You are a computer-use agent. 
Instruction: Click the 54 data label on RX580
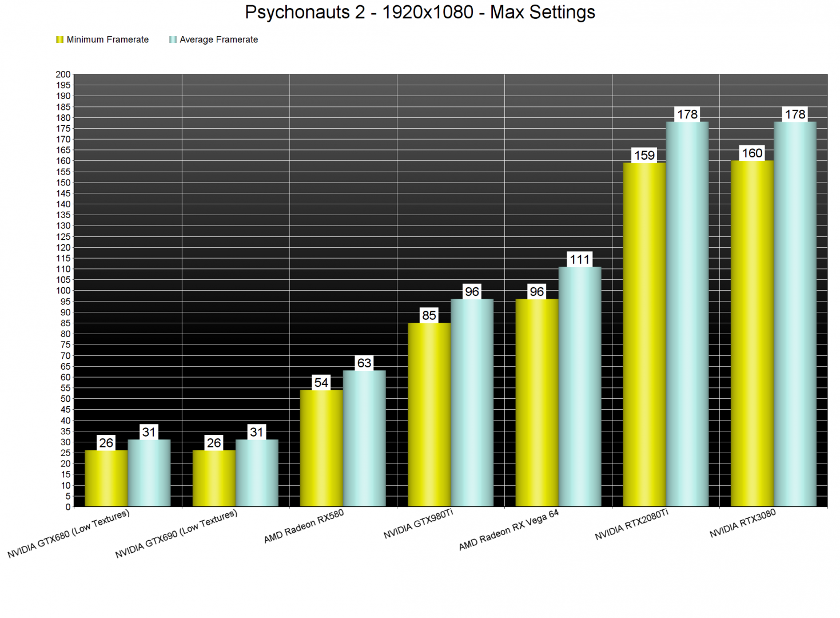[321, 383]
